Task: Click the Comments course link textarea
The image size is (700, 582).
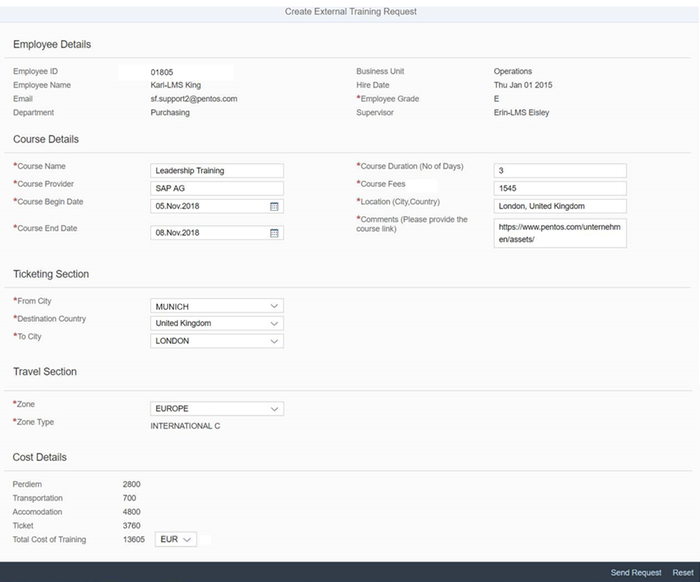Action: pyautogui.click(x=560, y=233)
